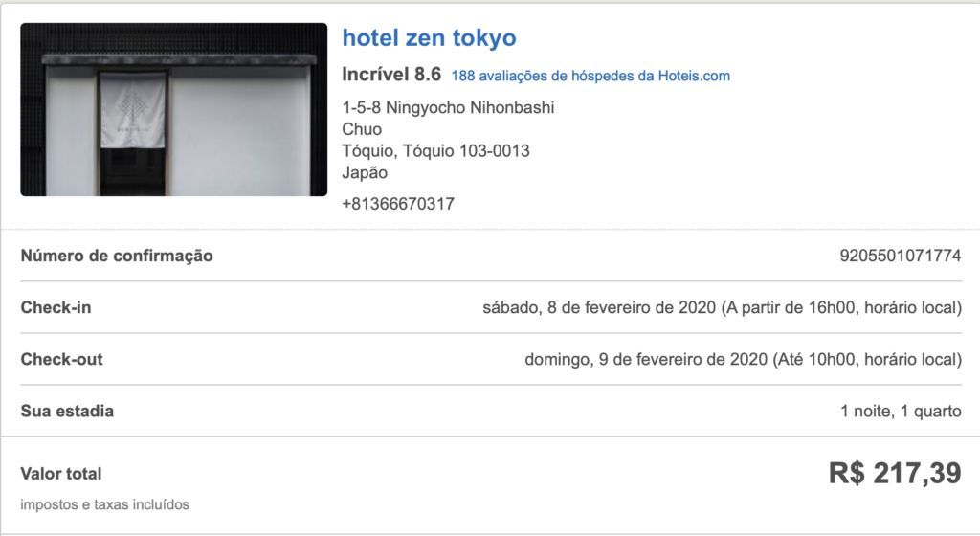Click the Tóquio, Tóquio 103-0013 address line
The image size is (980, 536).
coord(435,151)
